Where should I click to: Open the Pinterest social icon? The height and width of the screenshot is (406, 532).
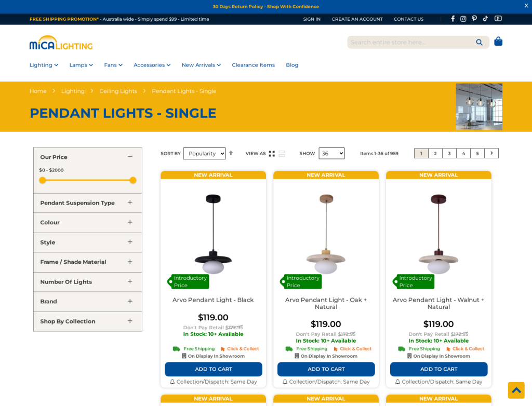(474, 19)
